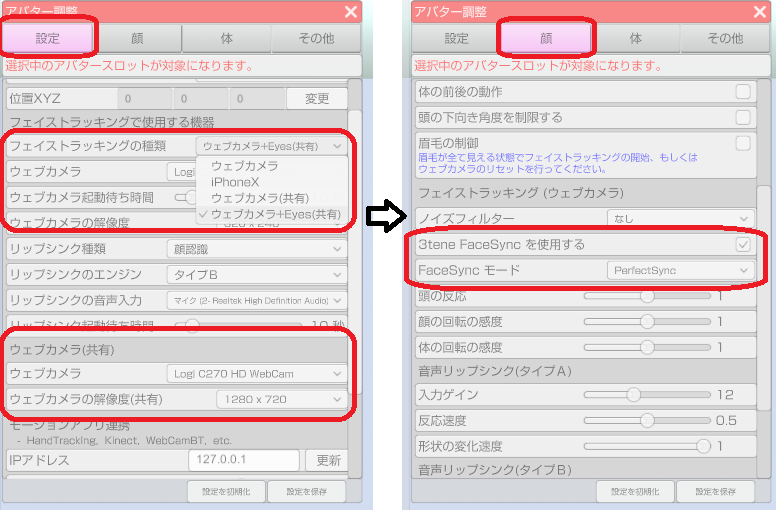776x510 pixels.
Task: Click 設定を初期化 in left window
Action: (x=226, y=491)
